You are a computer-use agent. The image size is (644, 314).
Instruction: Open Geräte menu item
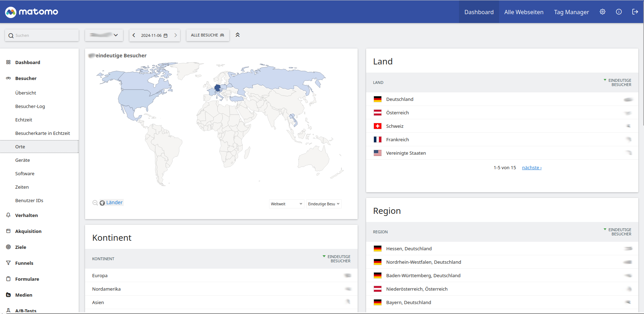point(23,160)
